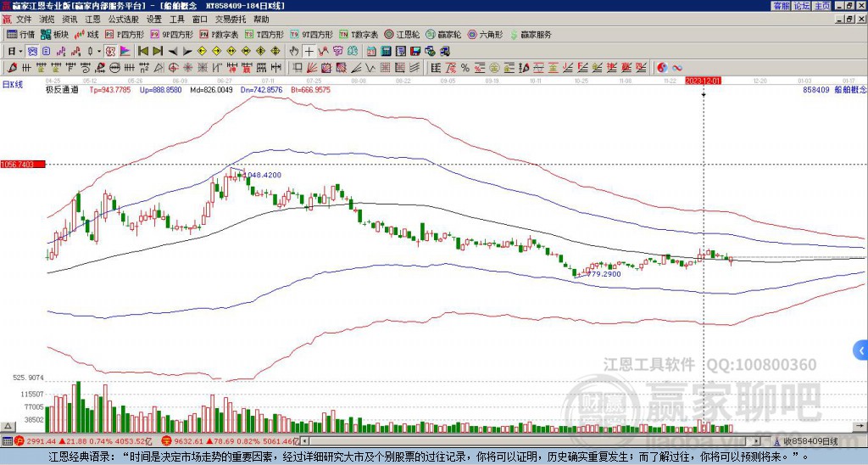Screen dimensions: 868x465
Task: Click the circle target drawing tool
Action: [x=173, y=68]
